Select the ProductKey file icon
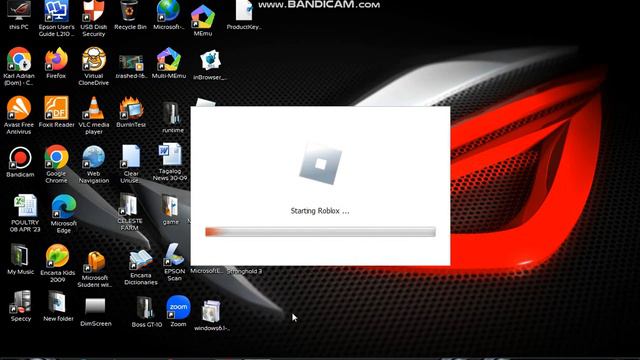The width and height of the screenshot is (640, 360). (x=244, y=15)
